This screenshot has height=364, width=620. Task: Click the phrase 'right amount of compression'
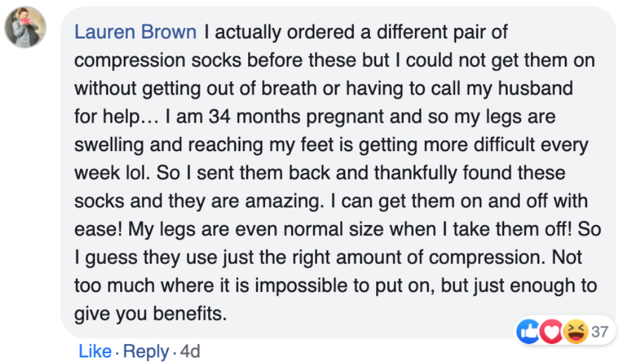pos(367,257)
